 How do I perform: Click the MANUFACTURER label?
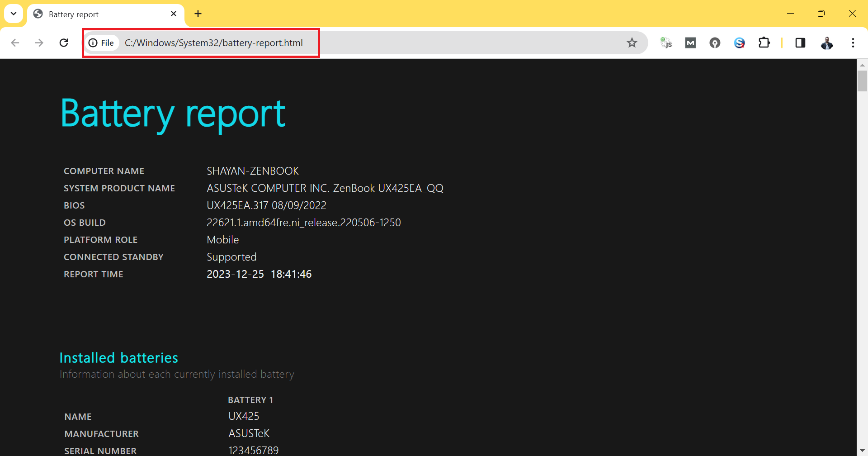[102, 434]
